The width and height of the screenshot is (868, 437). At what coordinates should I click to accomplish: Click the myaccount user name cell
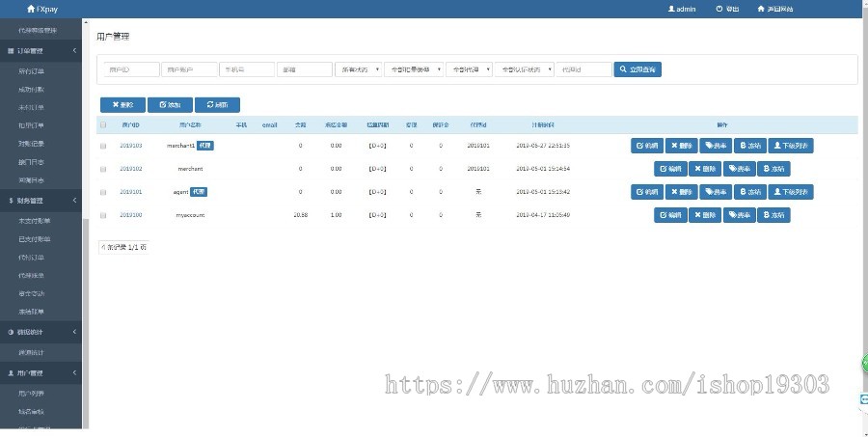click(190, 215)
